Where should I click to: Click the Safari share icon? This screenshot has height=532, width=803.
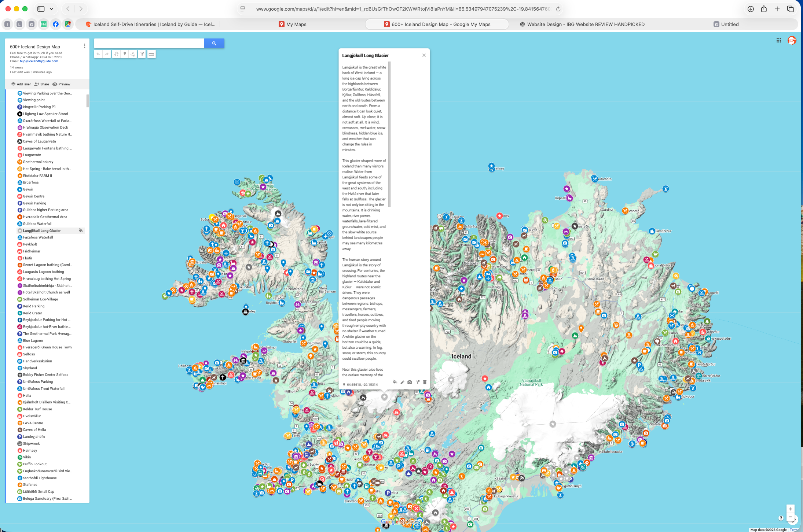click(764, 9)
